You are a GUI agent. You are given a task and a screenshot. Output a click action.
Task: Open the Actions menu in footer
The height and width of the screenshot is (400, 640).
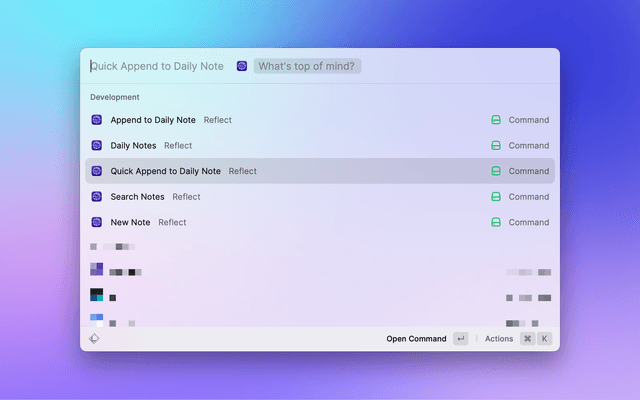tap(499, 339)
